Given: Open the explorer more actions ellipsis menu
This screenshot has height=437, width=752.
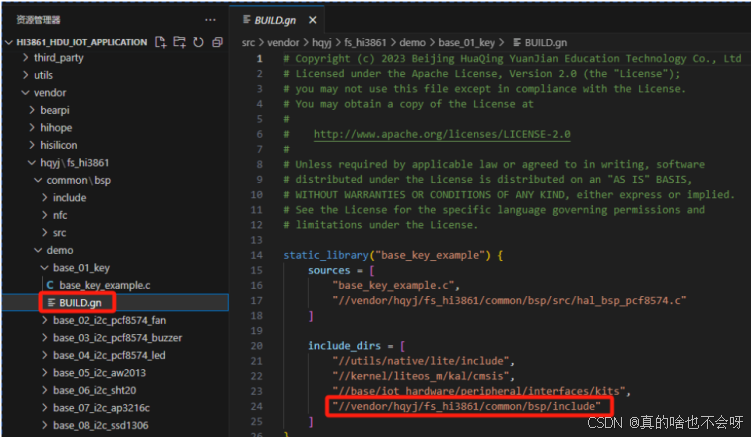Looking at the screenshot, I should pyautogui.click(x=210, y=20).
